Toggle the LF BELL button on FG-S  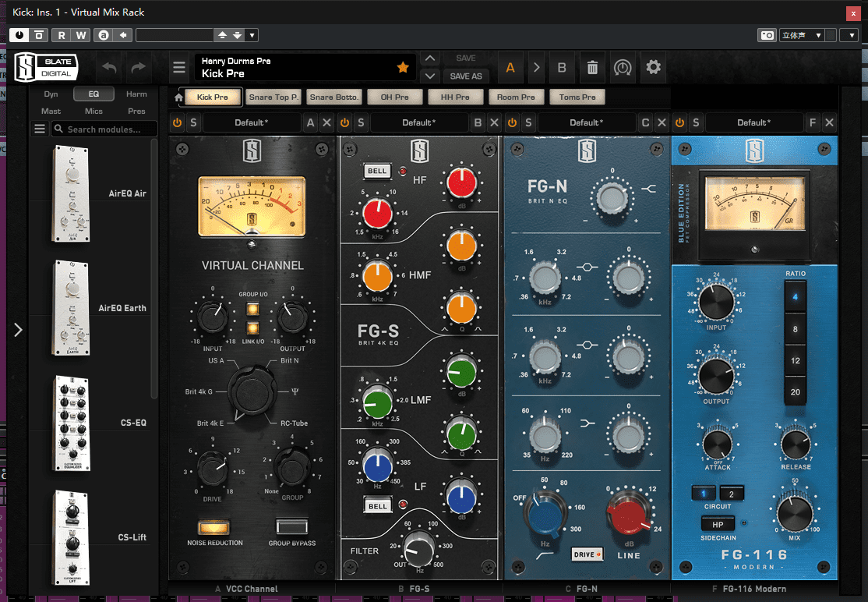tap(378, 505)
